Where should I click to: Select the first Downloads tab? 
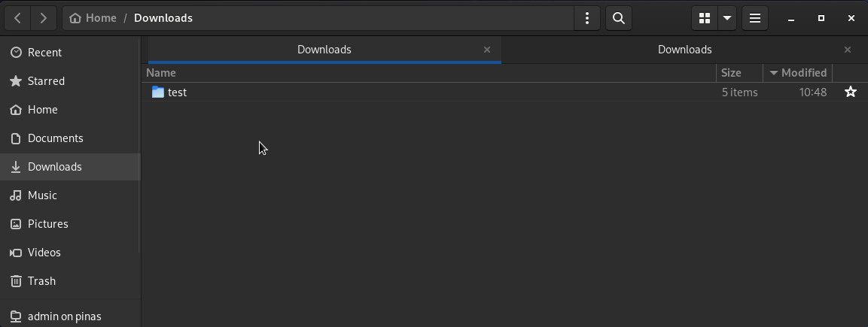pyautogui.click(x=324, y=50)
